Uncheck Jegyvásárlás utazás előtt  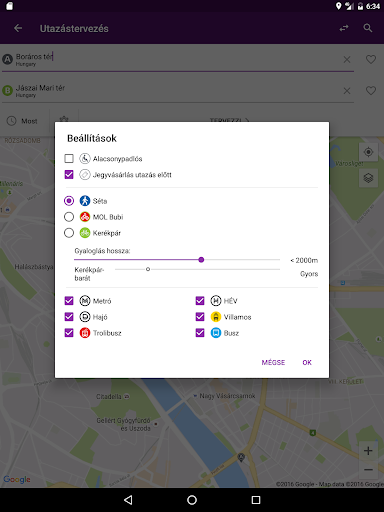pyautogui.click(x=69, y=174)
